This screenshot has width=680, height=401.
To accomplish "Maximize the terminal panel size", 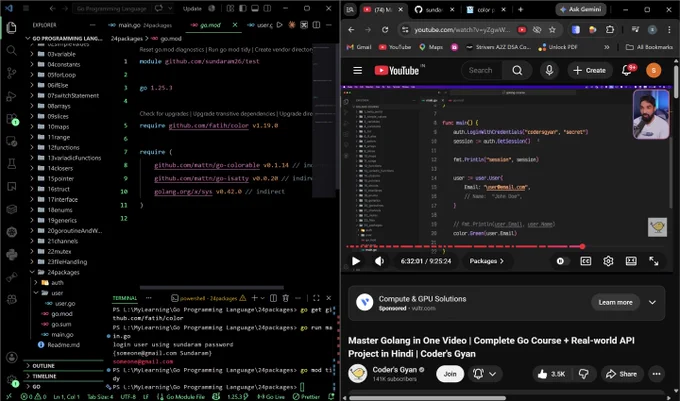I will [316, 298].
